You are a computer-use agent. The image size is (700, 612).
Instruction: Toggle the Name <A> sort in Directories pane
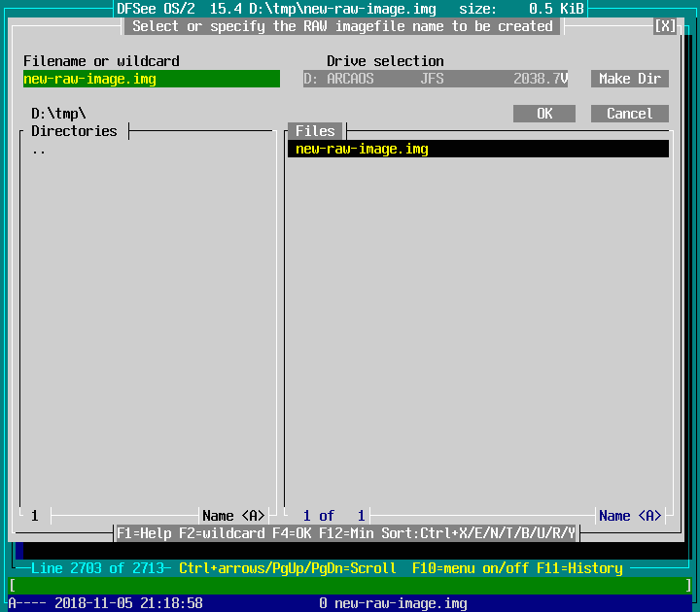[x=233, y=516]
